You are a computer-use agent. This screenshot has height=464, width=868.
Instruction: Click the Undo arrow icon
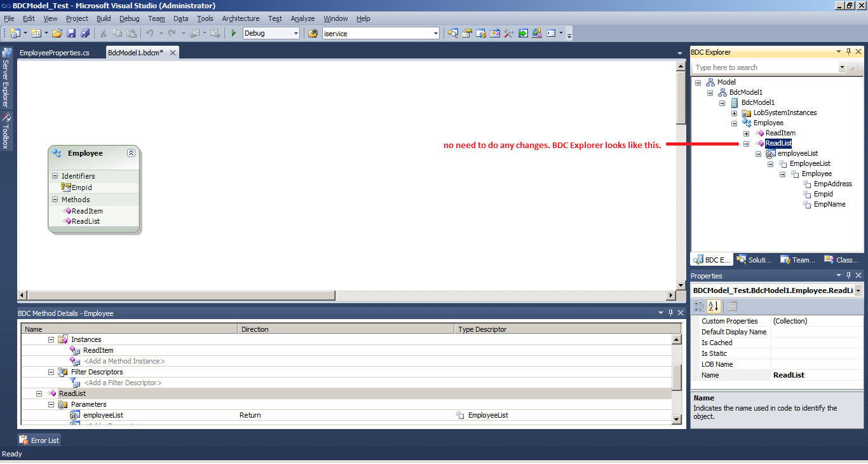click(x=150, y=33)
